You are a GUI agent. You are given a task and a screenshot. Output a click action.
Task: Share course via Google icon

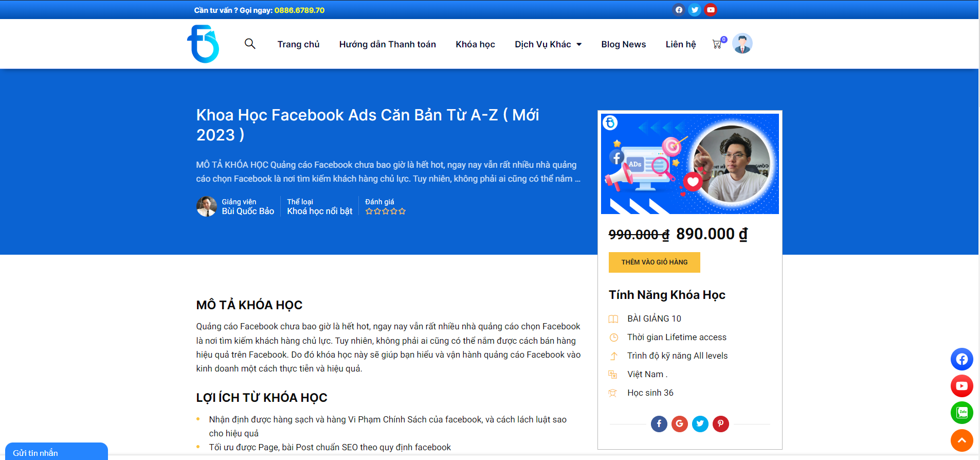point(680,424)
